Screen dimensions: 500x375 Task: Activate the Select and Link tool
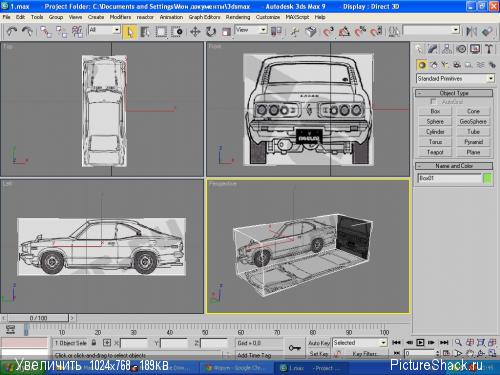(46, 32)
